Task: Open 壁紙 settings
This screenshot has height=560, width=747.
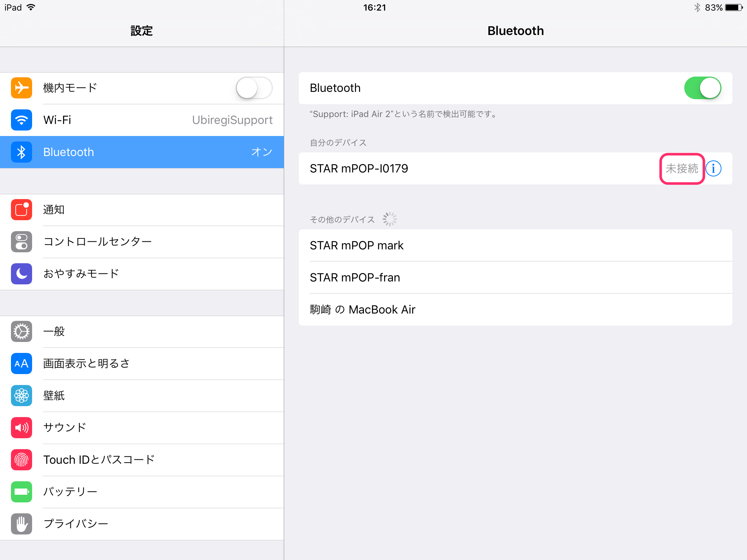Action: point(142,396)
